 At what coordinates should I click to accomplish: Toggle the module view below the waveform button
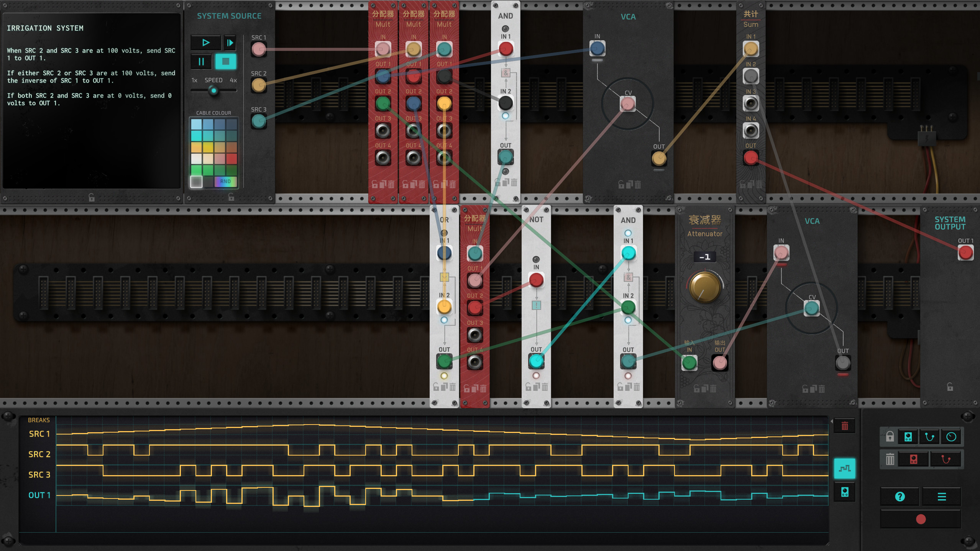pyautogui.click(x=845, y=492)
